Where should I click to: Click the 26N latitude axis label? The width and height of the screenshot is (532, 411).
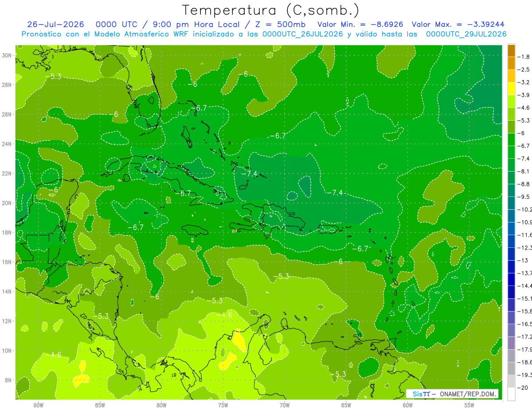tap(8, 114)
